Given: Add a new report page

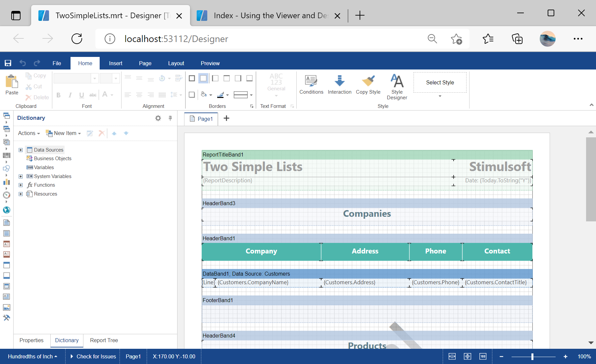Looking at the screenshot, I should [226, 118].
